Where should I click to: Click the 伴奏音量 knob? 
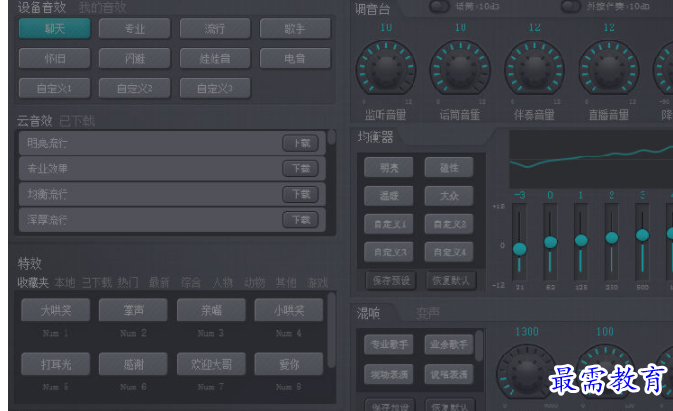534,69
